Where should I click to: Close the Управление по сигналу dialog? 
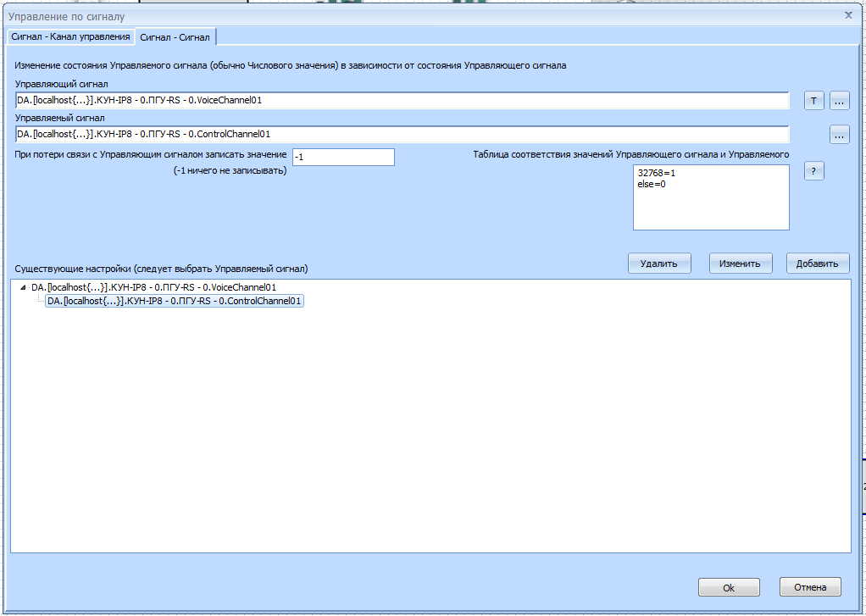(x=848, y=14)
